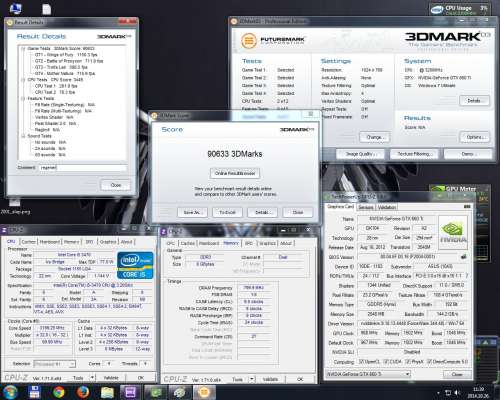Open the CPU Usage gadget icon
The width and height of the screenshot is (500, 400).
click(x=437, y=9)
